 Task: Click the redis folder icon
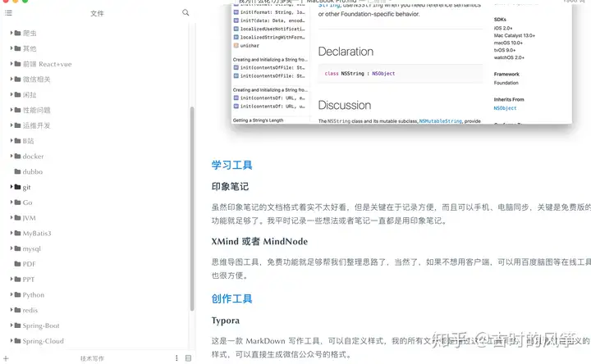point(17,310)
